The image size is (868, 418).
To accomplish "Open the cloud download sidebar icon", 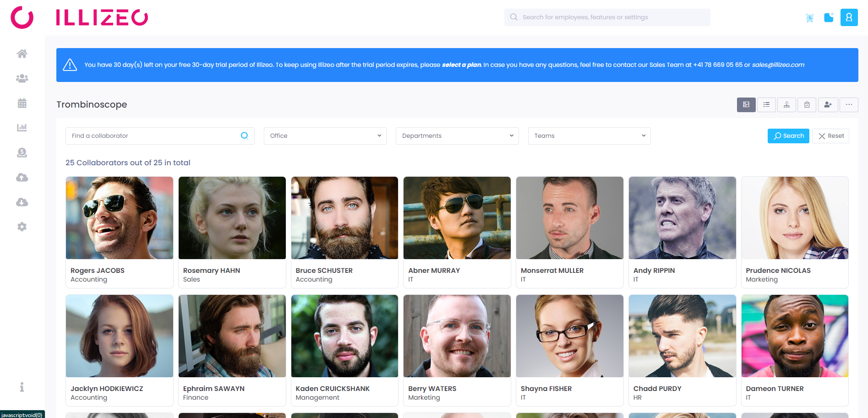I will [x=22, y=202].
